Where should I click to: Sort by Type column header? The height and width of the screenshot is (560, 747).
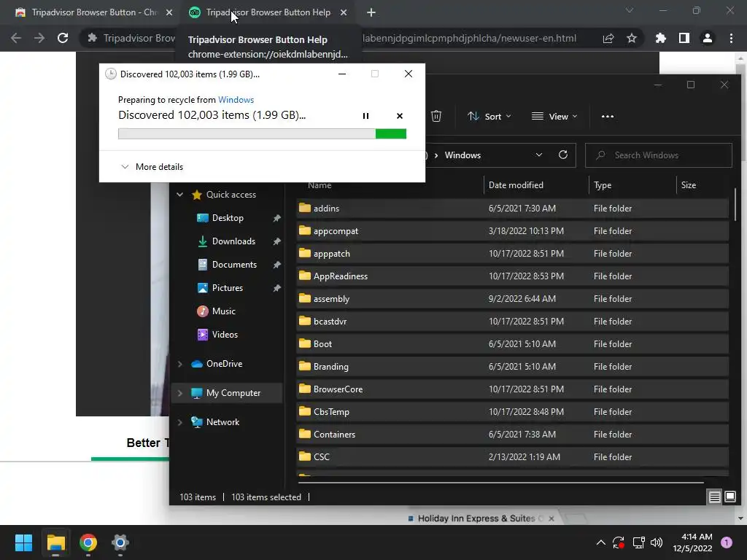click(x=603, y=184)
